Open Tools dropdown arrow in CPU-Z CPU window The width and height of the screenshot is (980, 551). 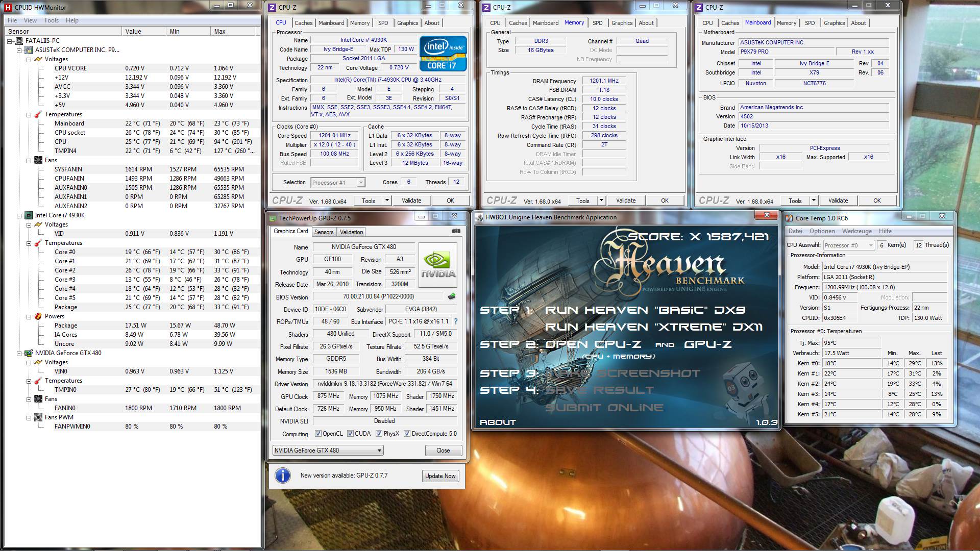click(x=387, y=201)
